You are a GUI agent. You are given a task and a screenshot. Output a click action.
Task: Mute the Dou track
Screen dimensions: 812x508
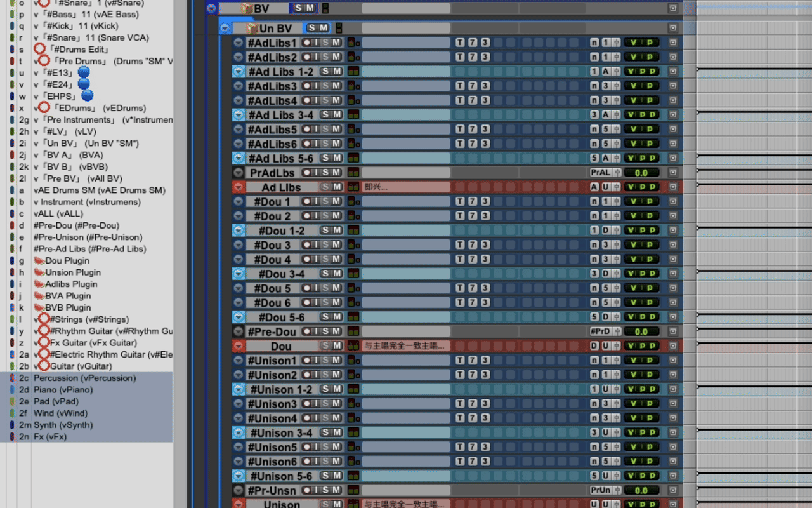click(x=336, y=346)
